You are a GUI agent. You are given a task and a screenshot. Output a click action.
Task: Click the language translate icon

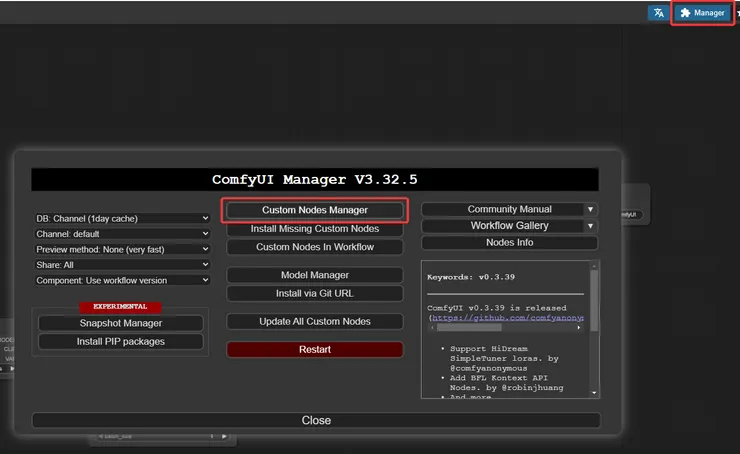(x=659, y=13)
